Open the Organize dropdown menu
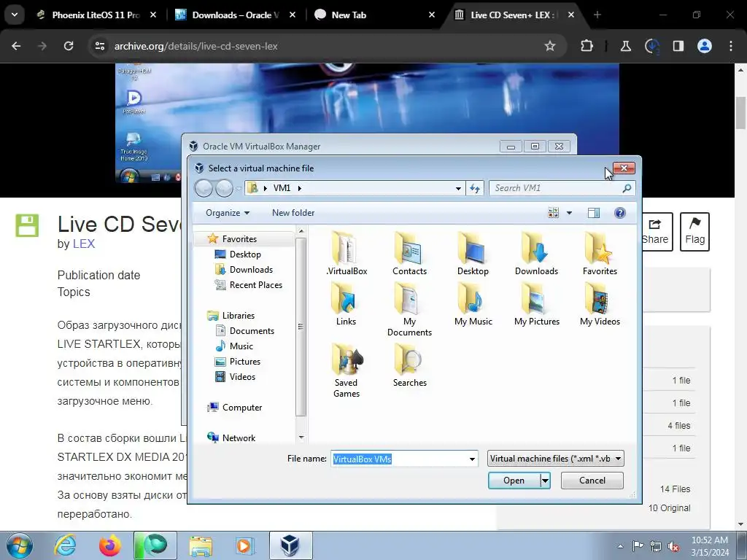This screenshot has height=560, width=747. 228,213
